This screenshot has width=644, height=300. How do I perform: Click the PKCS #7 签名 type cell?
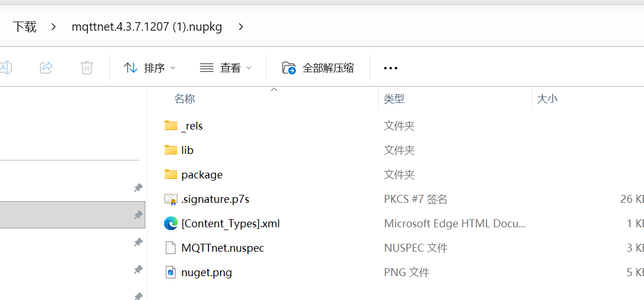(416, 200)
